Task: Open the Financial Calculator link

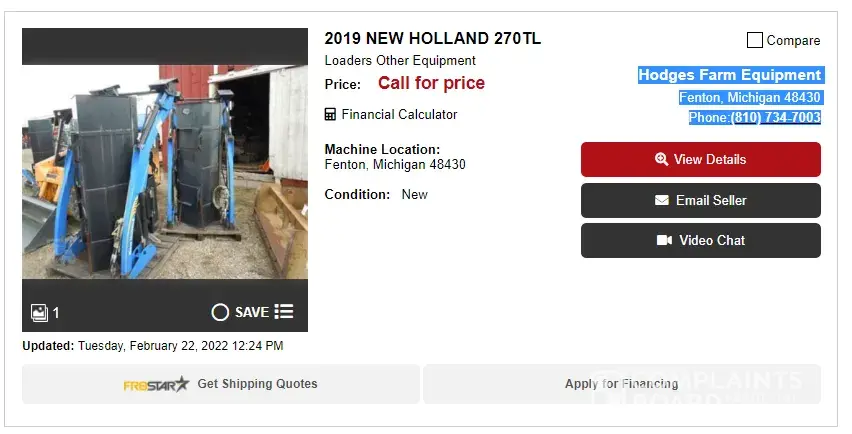Action: click(399, 114)
